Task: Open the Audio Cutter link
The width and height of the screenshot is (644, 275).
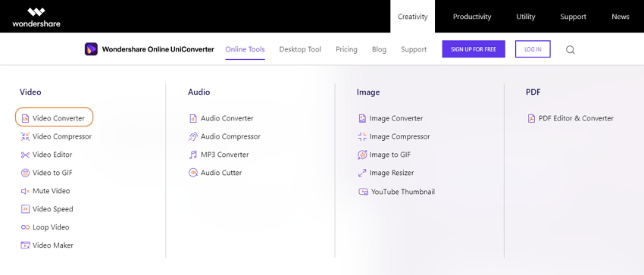Action: click(221, 173)
